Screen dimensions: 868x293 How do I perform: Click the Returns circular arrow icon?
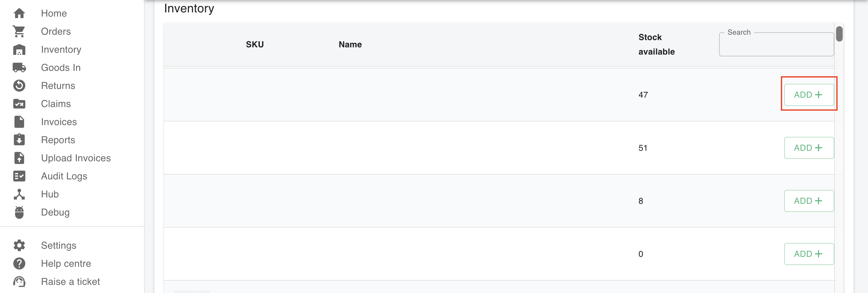pyautogui.click(x=19, y=86)
